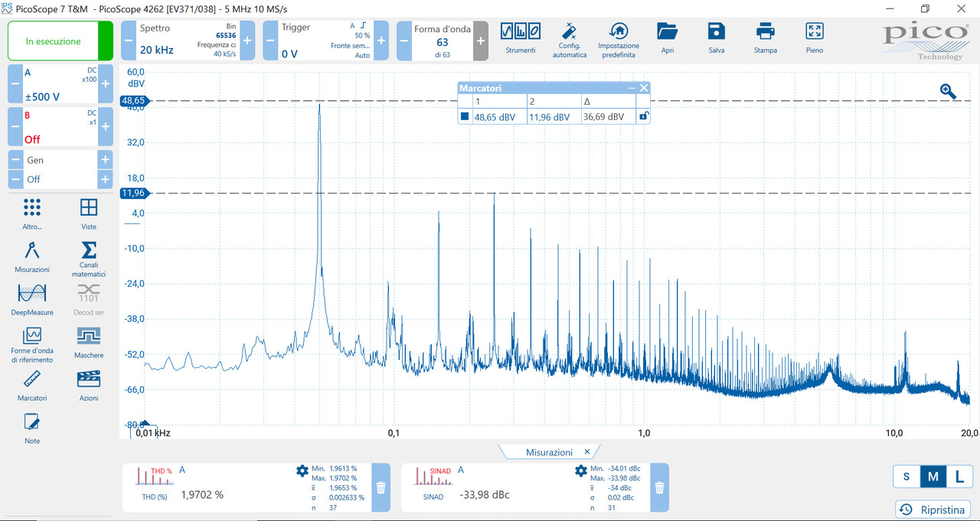This screenshot has width=980, height=521.
Task: Click the THD (%) measurement card
Action: coord(256,487)
